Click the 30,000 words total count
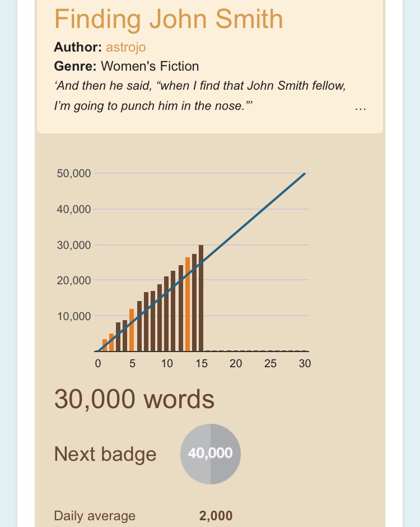The height and width of the screenshot is (527, 420). click(x=134, y=399)
